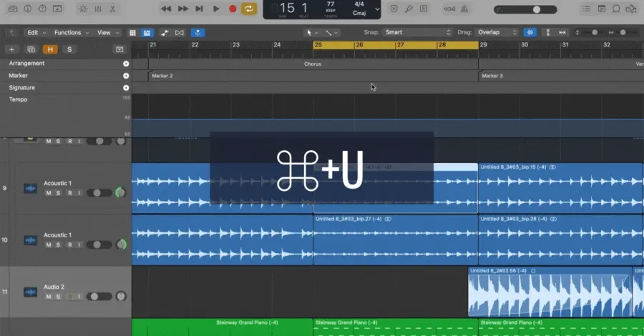
Task: Click the Replace mode icon
Action: click(x=394, y=9)
